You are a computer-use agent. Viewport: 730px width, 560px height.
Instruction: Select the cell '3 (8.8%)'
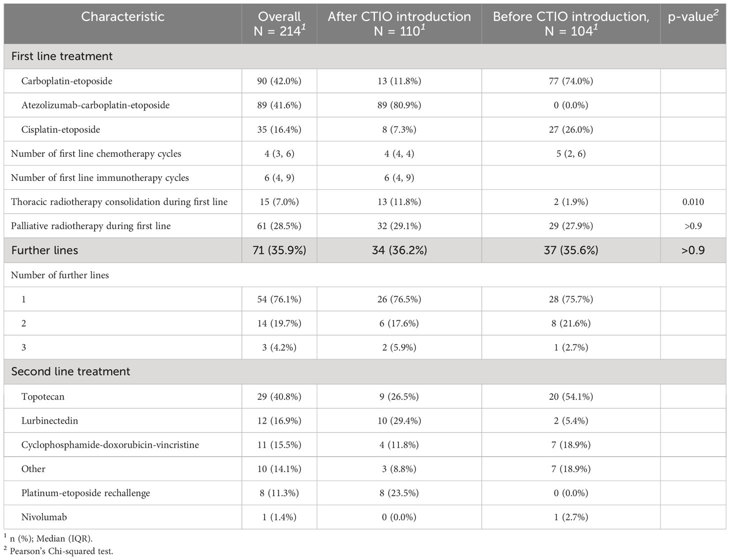pyautogui.click(x=399, y=469)
